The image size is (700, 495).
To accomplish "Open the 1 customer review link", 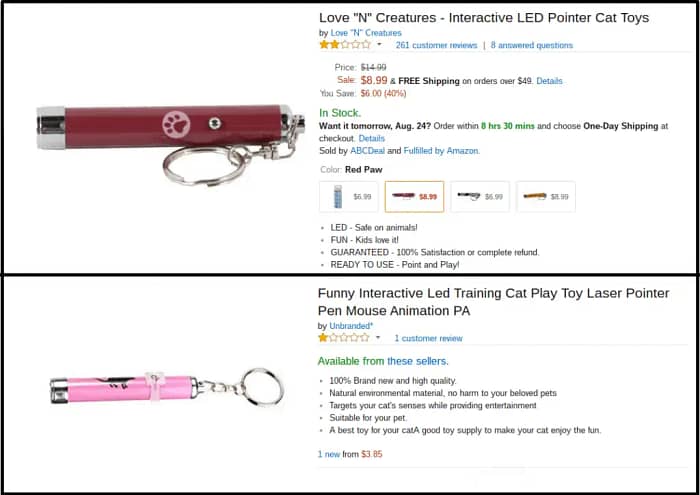I will pyautogui.click(x=428, y=338).
